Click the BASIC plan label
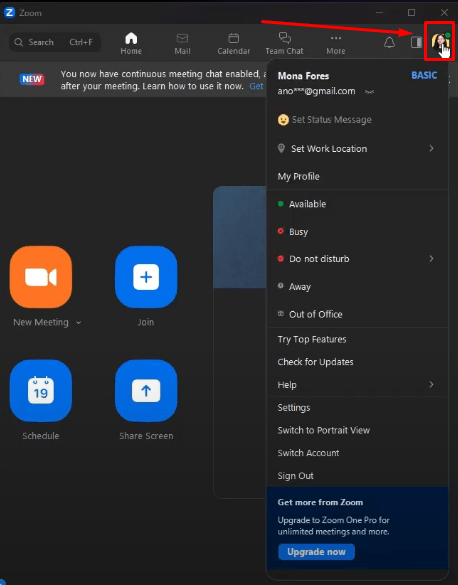458x585 pixels. (x=424, y=75)
